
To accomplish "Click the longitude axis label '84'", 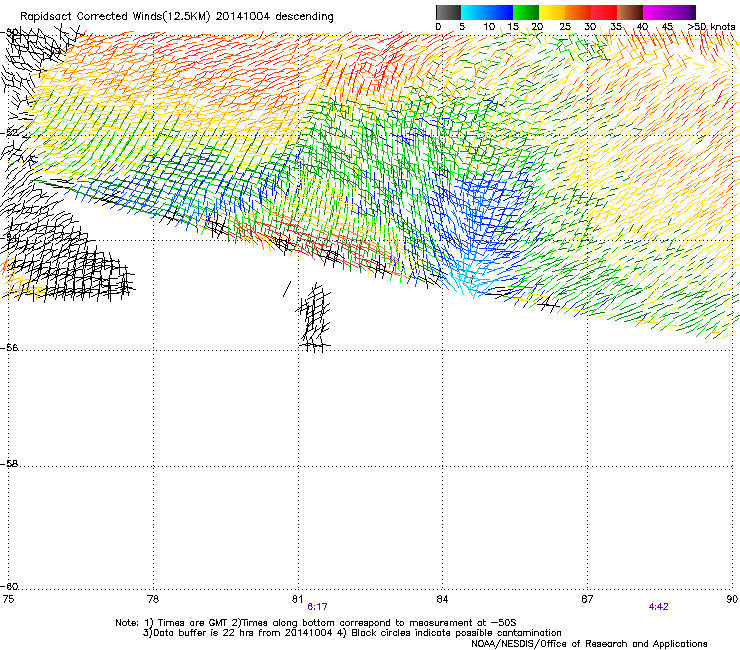I will pos(442,599).
